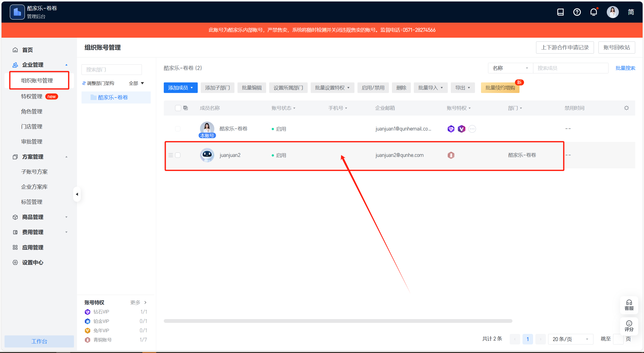Open 角色管理 in the sidebar
The width and height of the screenshot is (644, 353).
[x=32, y=112]
